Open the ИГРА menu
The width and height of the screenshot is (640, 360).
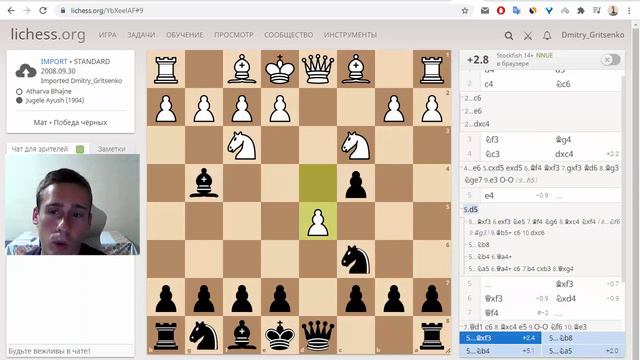coord(108,35)
